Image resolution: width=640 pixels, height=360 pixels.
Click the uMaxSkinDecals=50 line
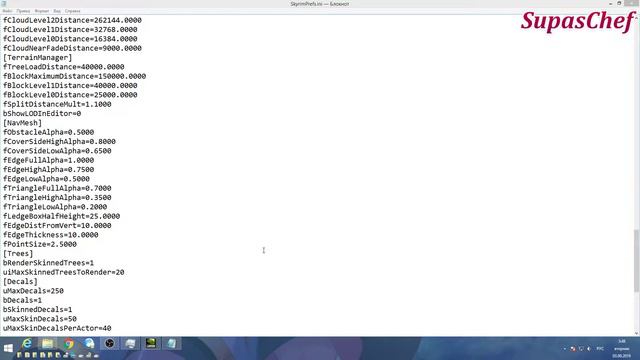[x=40, y=319]
